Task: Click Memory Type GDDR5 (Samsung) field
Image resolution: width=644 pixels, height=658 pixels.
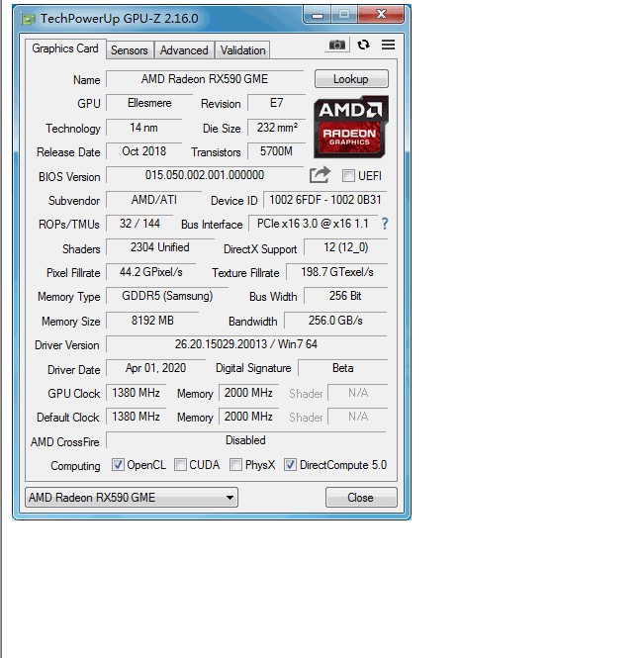Action: click(167, 296)
